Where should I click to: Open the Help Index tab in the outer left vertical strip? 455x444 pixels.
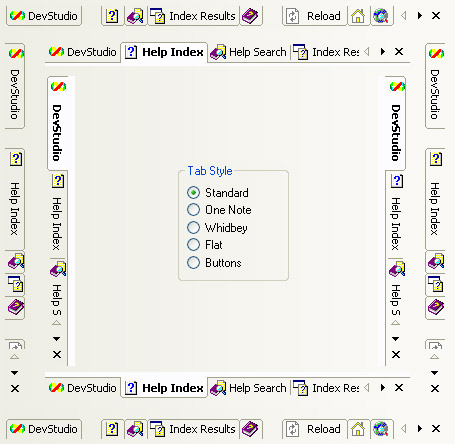pyautogui.click(x=15, y=199)
